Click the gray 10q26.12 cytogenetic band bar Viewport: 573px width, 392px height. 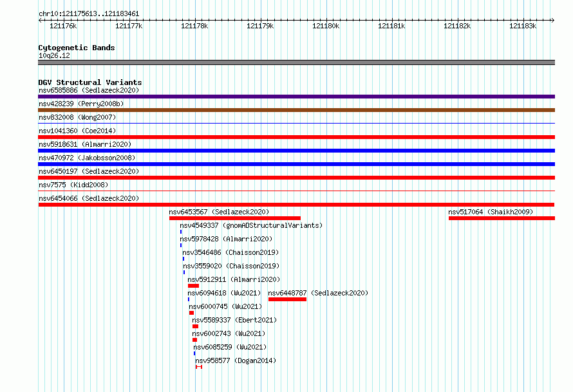pyautogui.click(x=296, y=62)
